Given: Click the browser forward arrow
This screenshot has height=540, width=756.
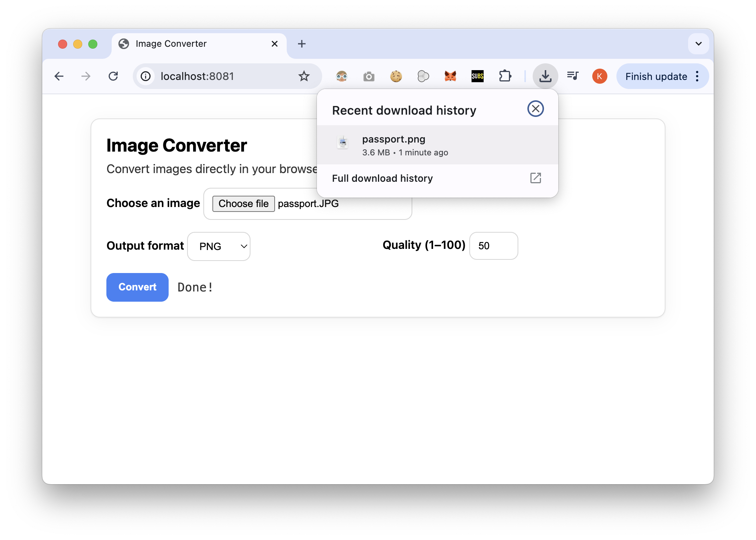Looking at the screenshot, I should [x=86, y=77].
